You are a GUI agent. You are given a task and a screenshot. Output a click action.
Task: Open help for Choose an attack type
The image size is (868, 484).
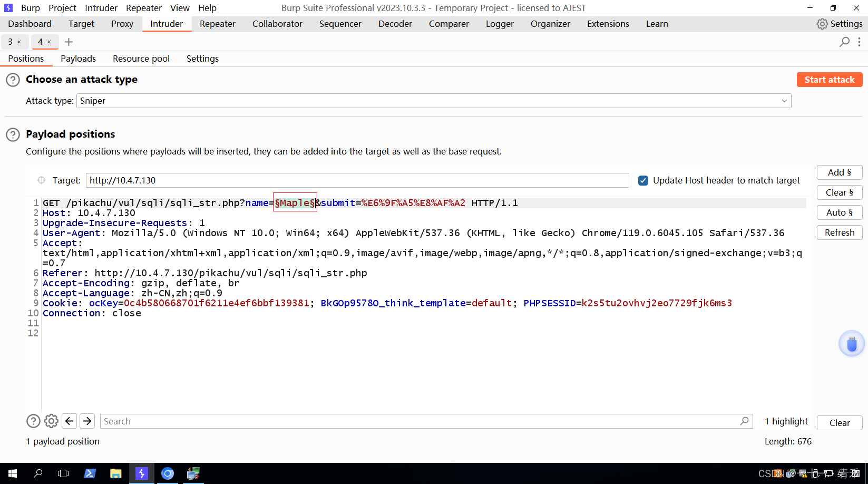coord(13,80)
